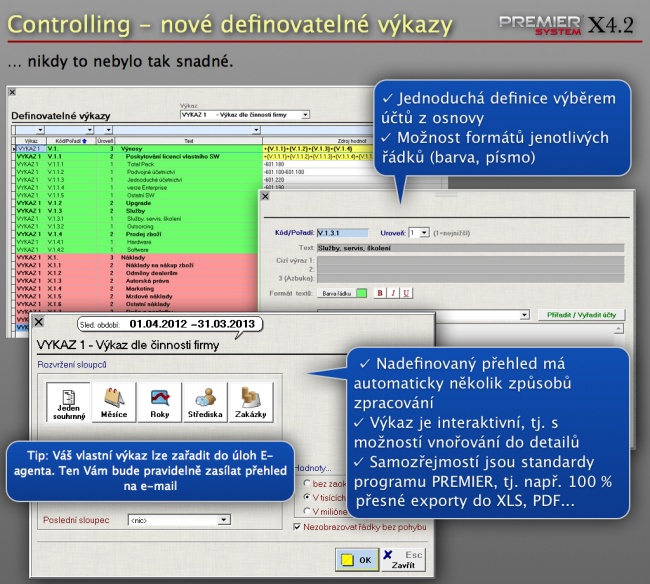Select the 'Odměny dealerům' row
Screen dimensions: 650x584
pyautogui.click(x=139, y=273)
